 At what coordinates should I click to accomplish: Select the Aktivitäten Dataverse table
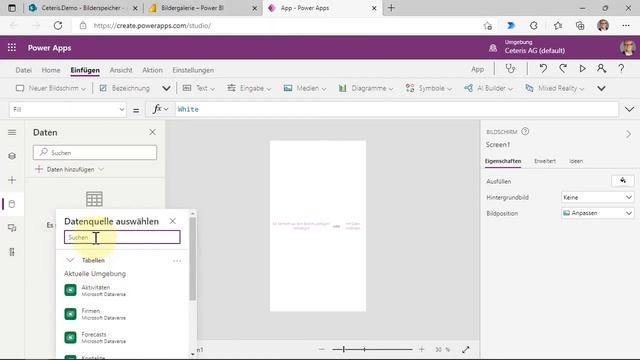click(x=122, y=290)
